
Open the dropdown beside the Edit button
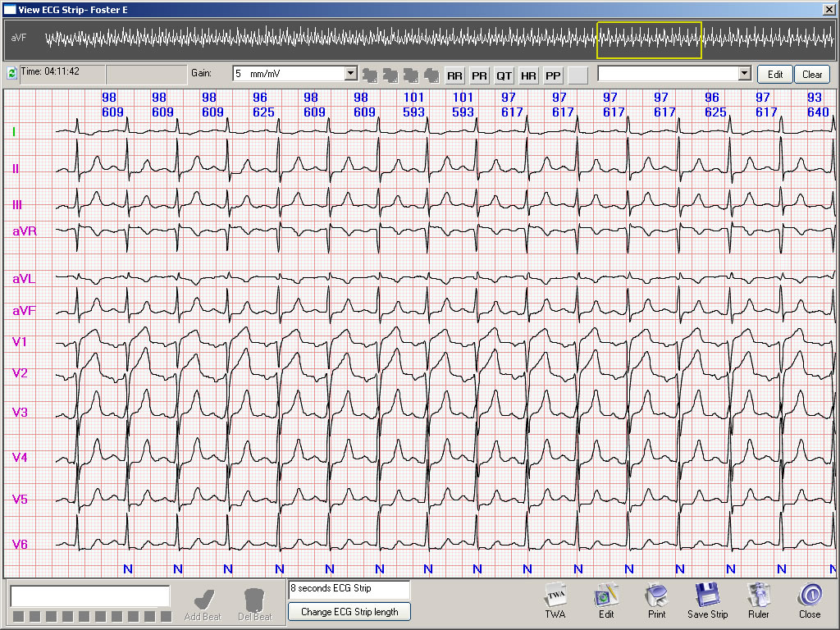click(x=673, y=74)
